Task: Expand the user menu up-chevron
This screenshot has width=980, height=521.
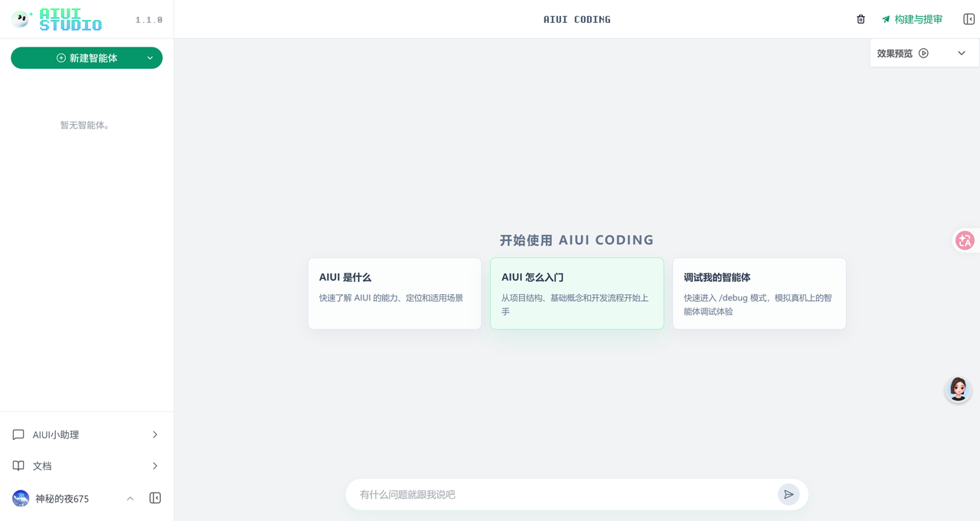Action: coord(130,499)
